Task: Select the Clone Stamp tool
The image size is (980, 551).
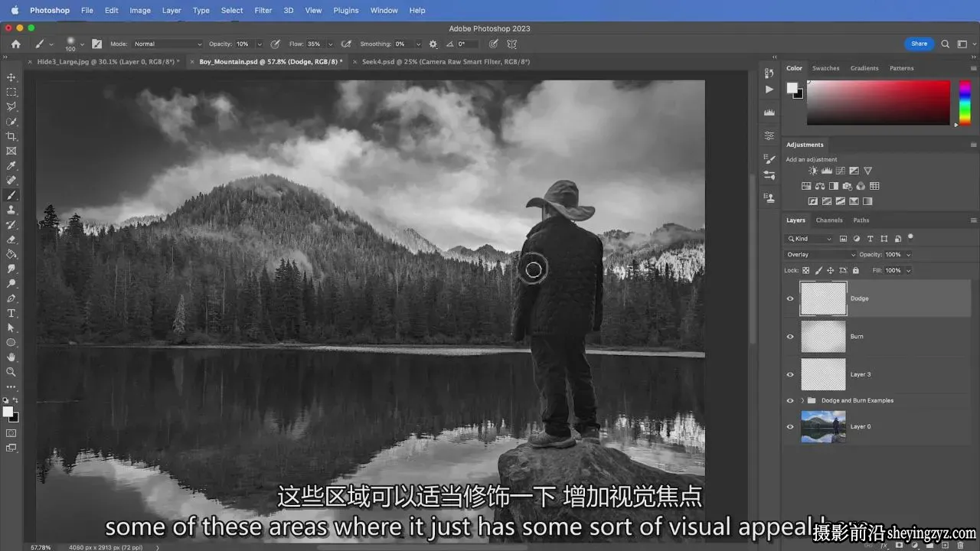Action: (11, 210)
